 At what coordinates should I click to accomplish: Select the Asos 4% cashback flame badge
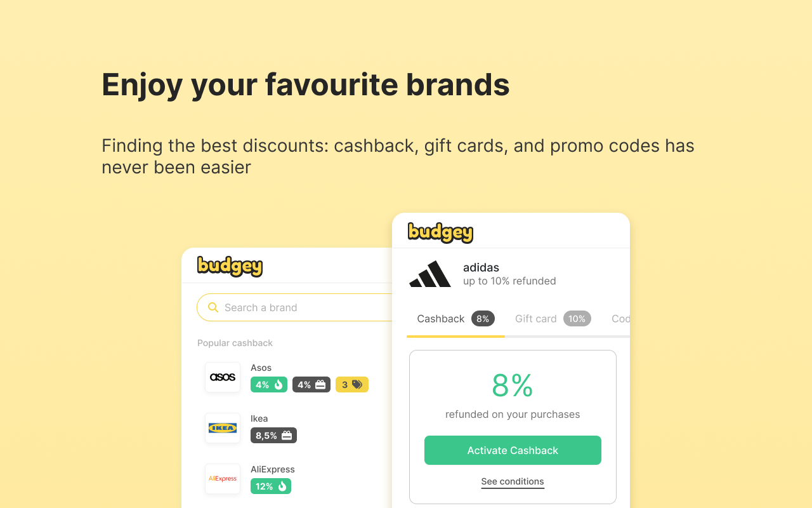[x=269, y=385]
